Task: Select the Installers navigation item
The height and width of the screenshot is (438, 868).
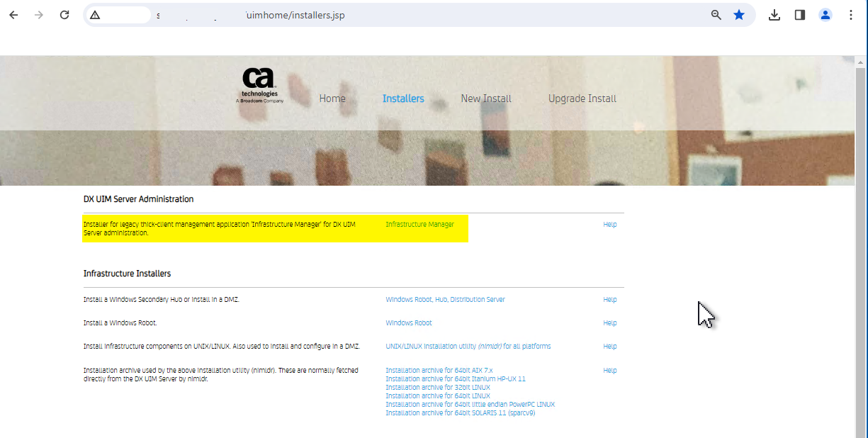Action: (x=403, y=99)
